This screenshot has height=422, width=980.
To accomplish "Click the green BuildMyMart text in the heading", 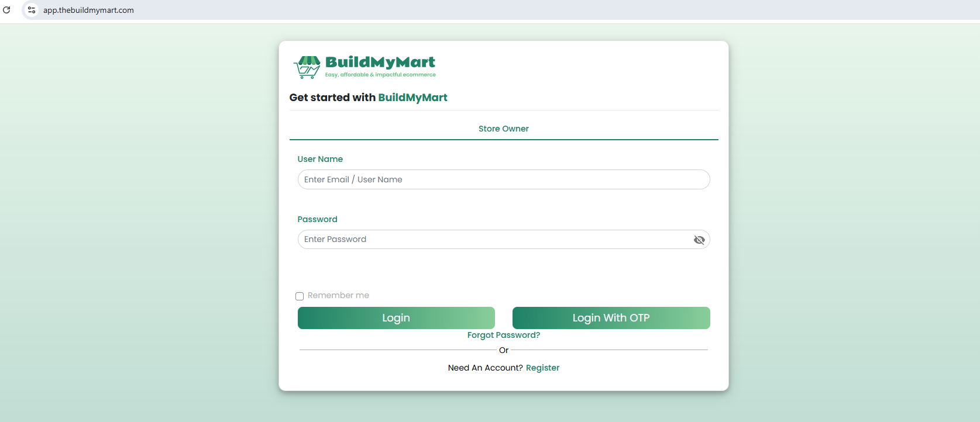I will (412, 98).
